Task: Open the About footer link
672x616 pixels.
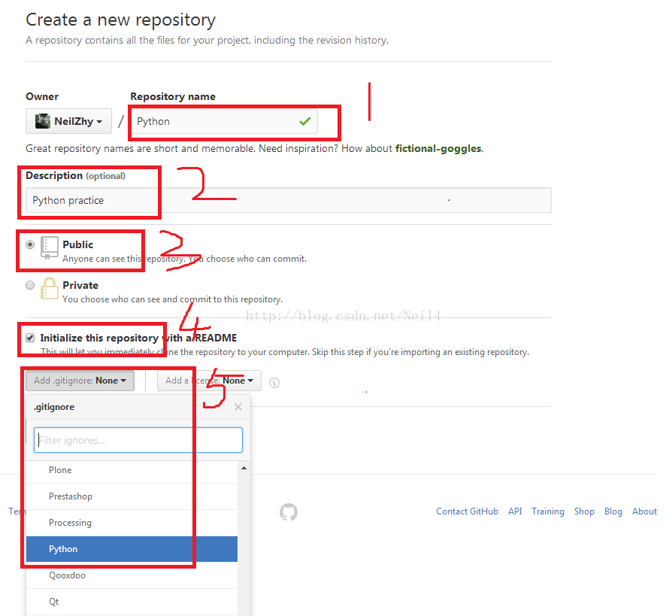Action: [644, 511]
